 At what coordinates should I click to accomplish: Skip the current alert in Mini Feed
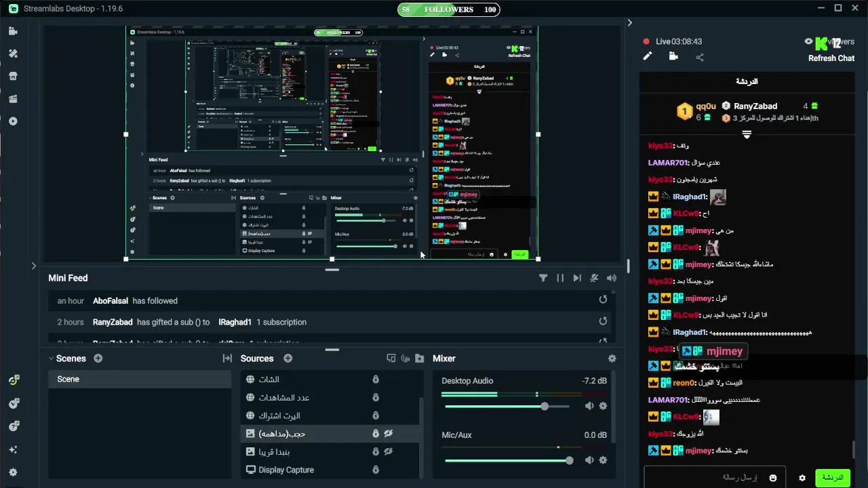577,278
